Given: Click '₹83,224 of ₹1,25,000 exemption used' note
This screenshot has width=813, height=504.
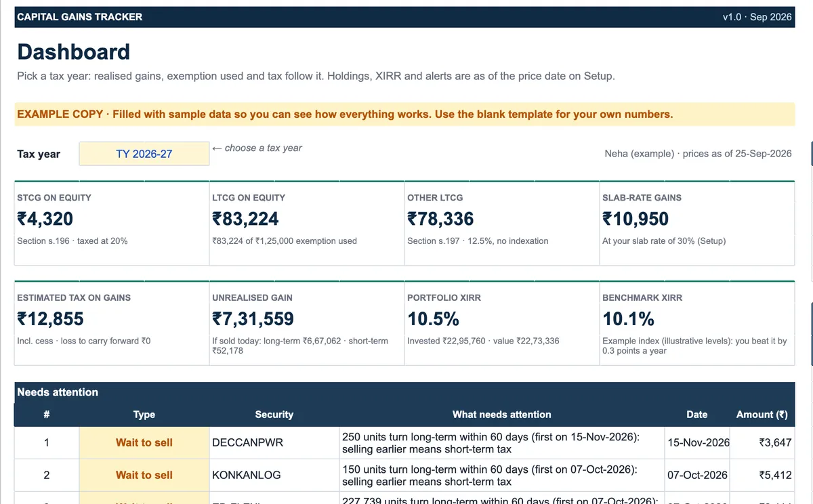Looking at the screenshot, I should [285, 240].
